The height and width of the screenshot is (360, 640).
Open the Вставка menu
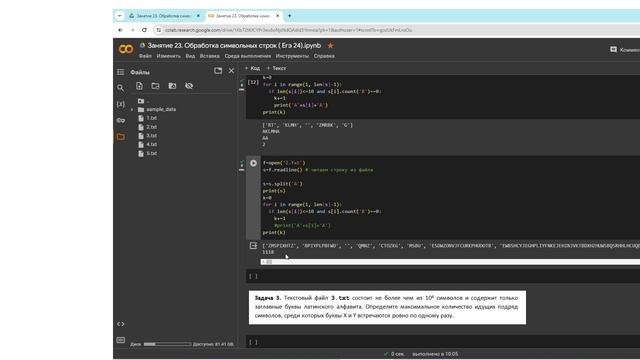209,56
